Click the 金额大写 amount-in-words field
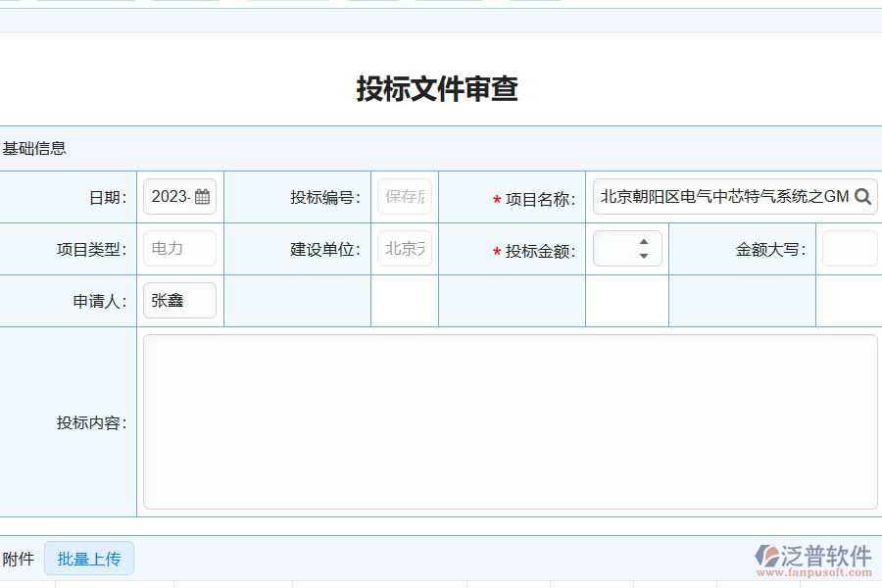 pos(849,248)
